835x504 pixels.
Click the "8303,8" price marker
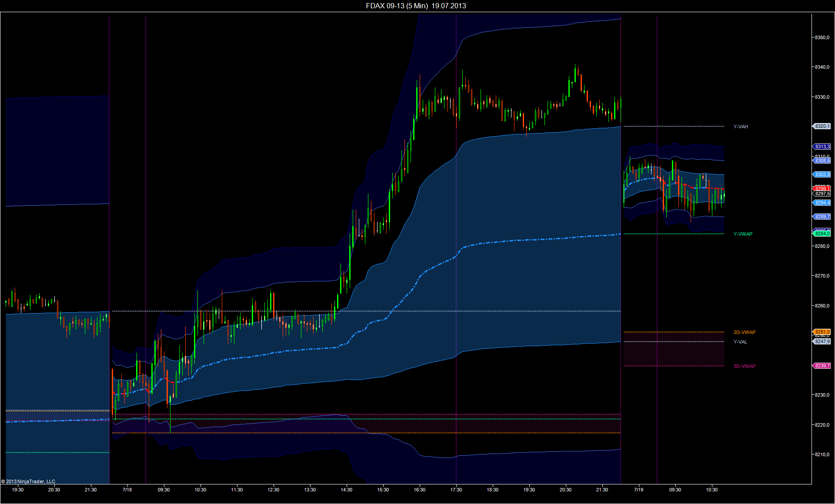(822, 174)
